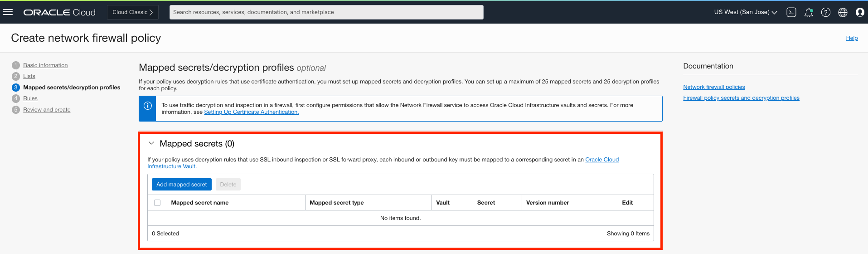Click the Help link
Screen dimensions: 868x254
click(x=852, y=38)
